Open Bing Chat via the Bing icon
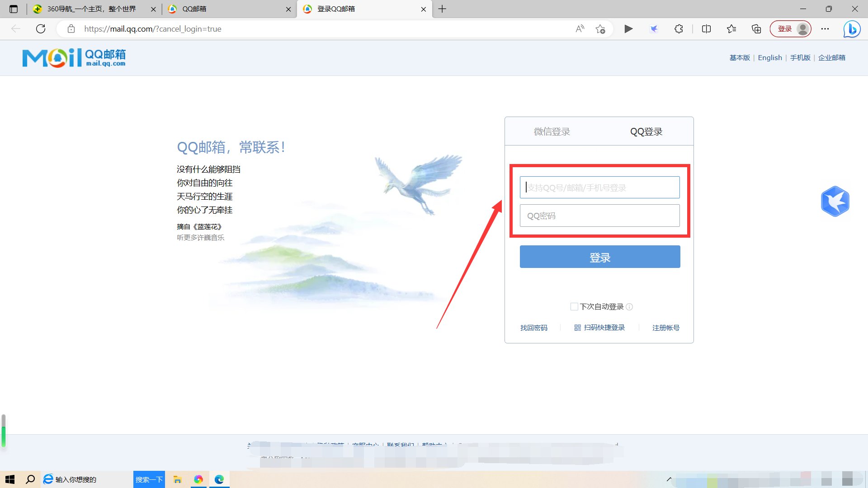Image resolution: width=868 pixels, height=488 pixels. point(852,28)
